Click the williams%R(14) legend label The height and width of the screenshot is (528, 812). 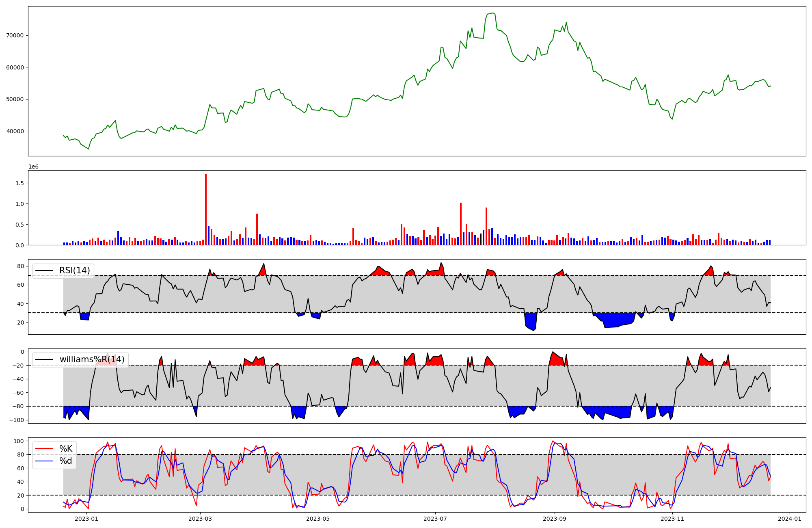point(92,359)
